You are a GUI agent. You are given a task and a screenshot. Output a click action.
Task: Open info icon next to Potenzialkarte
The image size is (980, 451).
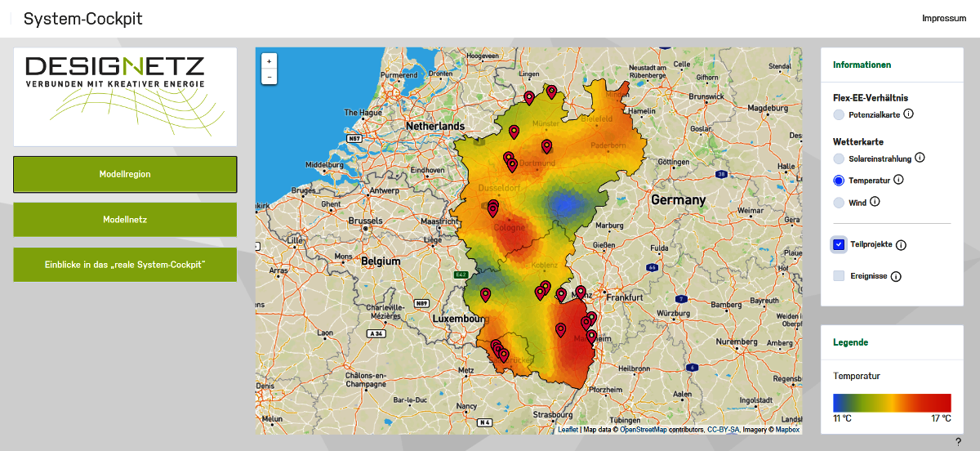coord(908,114)
